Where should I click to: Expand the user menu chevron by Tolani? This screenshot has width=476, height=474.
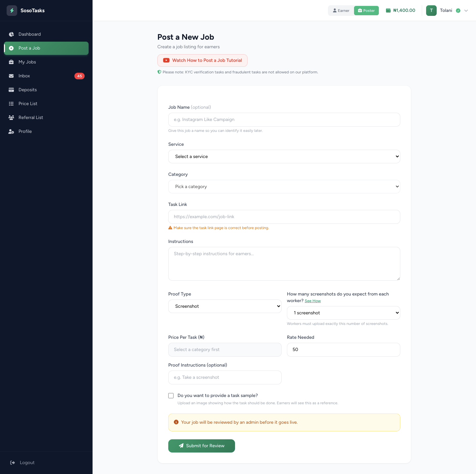pyautogui.click(x=466, y=11)
